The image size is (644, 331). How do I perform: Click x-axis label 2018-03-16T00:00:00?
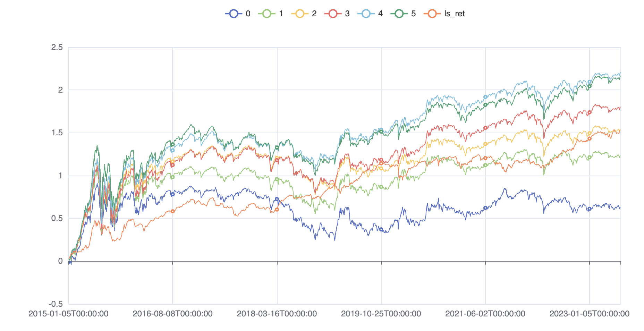click(277, 314)
